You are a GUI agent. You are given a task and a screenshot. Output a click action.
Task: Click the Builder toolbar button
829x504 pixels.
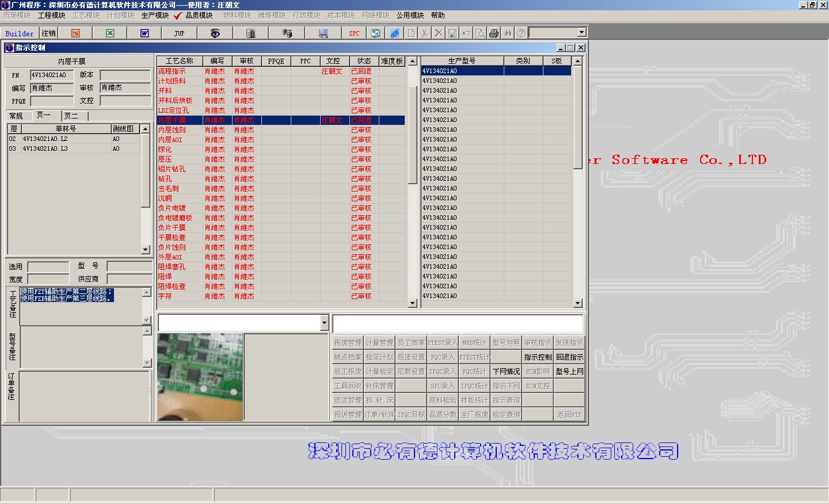[20, 33]
